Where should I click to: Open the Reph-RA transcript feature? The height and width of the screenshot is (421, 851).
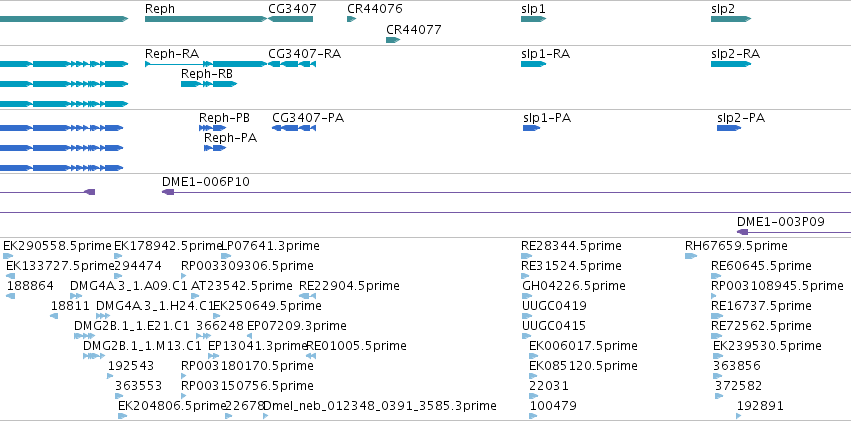coord(206,64)
